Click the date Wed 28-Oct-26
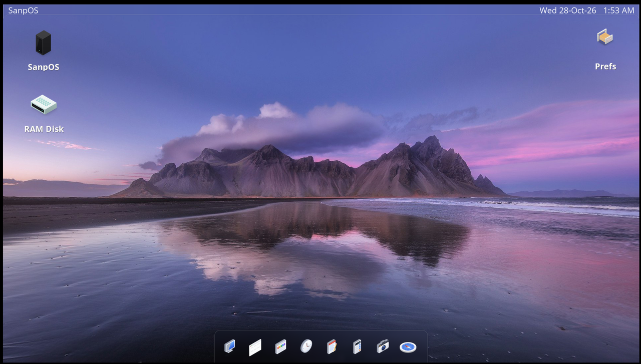Screen dimensions: 641x364 (x=568, y=11)
